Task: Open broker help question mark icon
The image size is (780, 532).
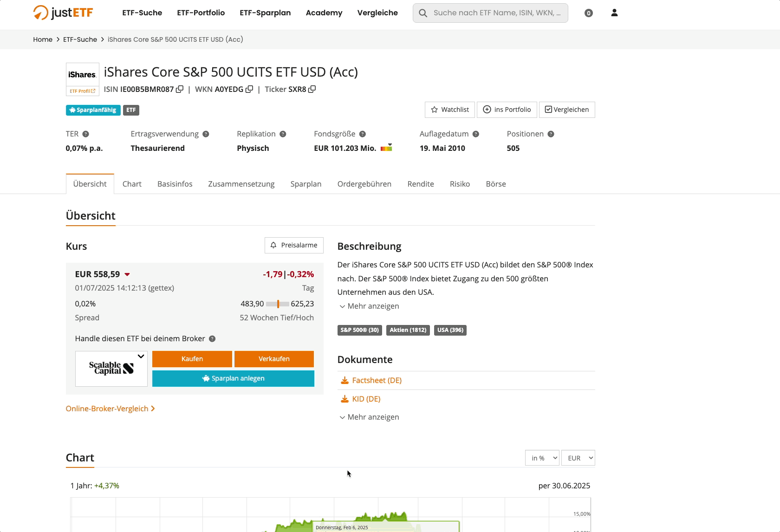Action: pyautogui.click(x=212, y=339)
